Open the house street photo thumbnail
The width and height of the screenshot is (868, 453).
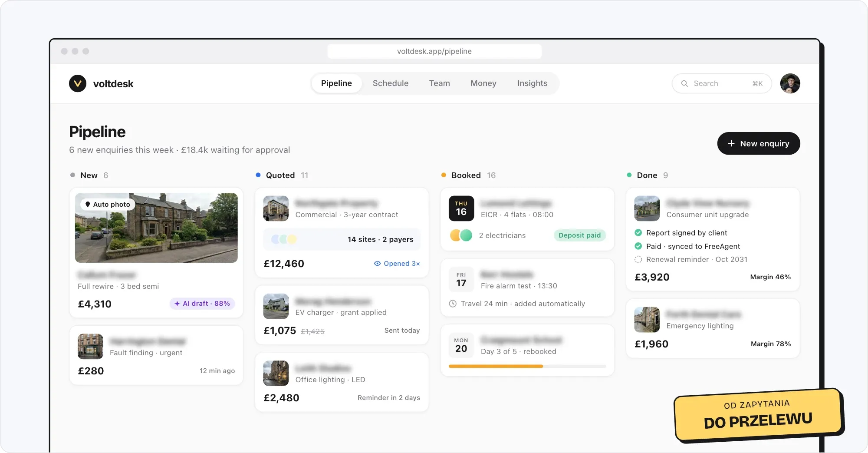click(x=156, y=228)
